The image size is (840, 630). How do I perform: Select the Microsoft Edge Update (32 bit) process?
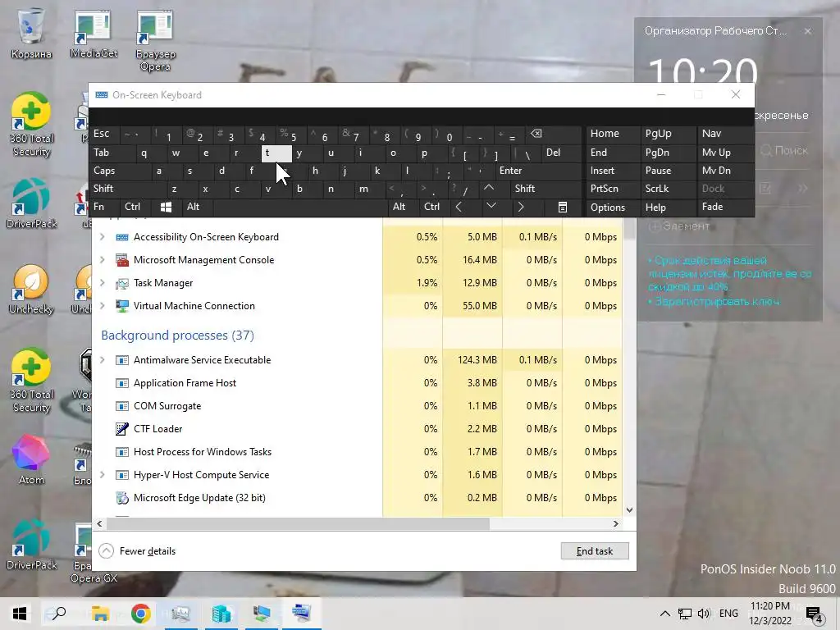[x=358, y=498]
